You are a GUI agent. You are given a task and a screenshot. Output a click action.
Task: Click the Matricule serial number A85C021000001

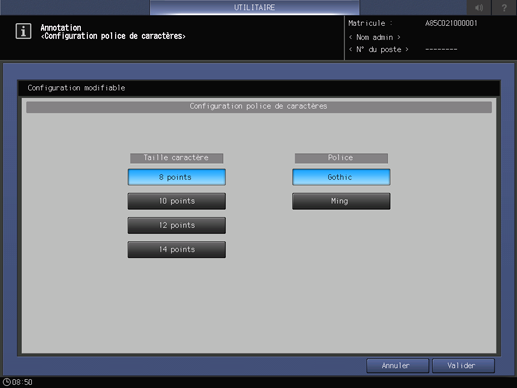tap(451, 23)
